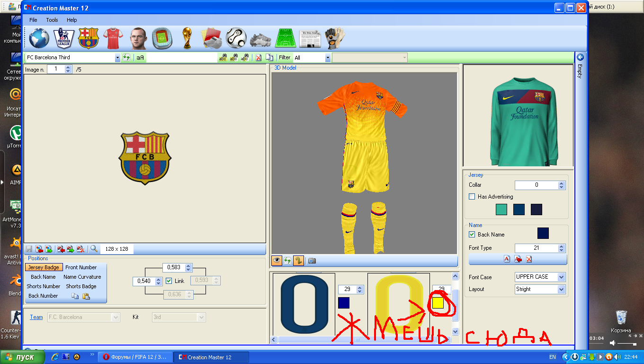Click the Windows пуск start button
The width and height of the screenshot is (644, 364).
(x=22, y=357)
